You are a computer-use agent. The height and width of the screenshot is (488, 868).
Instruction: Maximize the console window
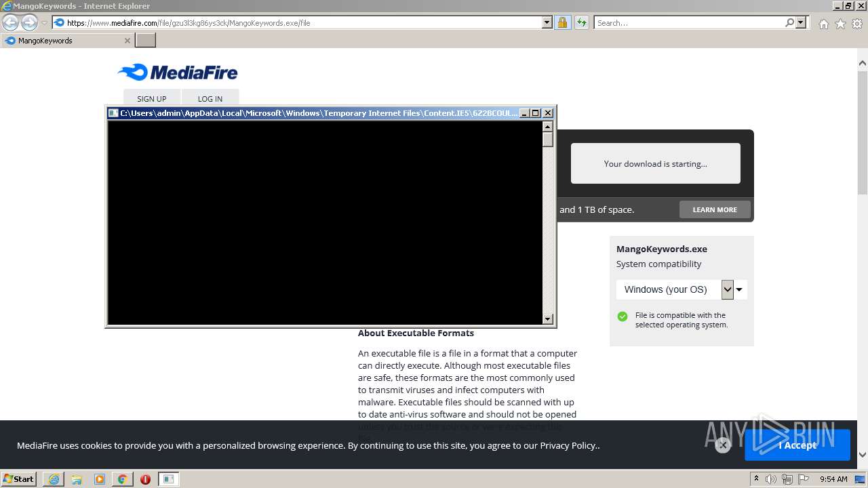pyautogui.click(x=536, y=113)
